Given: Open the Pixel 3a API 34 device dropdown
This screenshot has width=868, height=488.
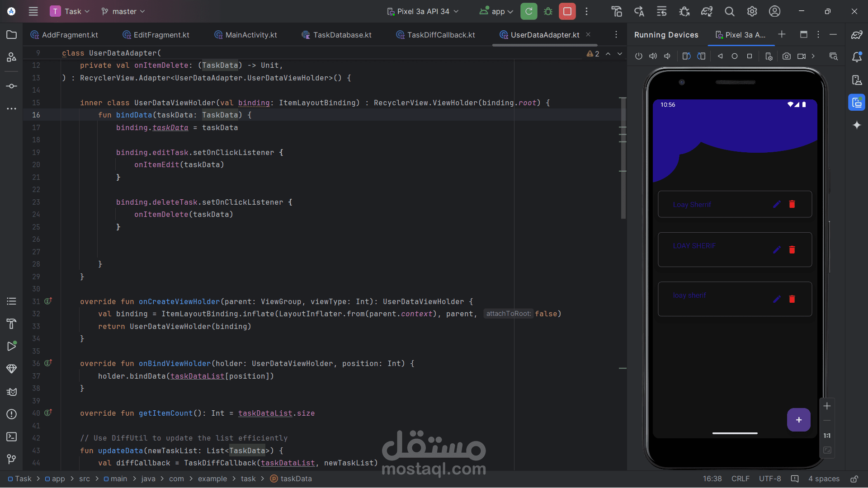Looking at the screenshot, I should [423, 11].
